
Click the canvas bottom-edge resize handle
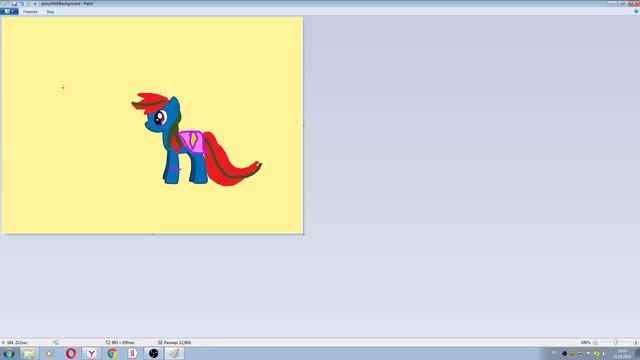[152, 235]
